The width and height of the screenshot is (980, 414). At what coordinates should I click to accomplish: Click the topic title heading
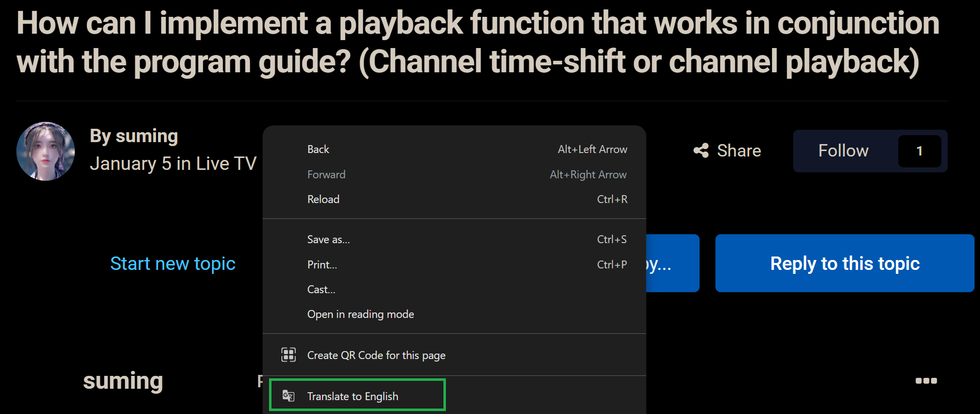(x=478, y=43)
